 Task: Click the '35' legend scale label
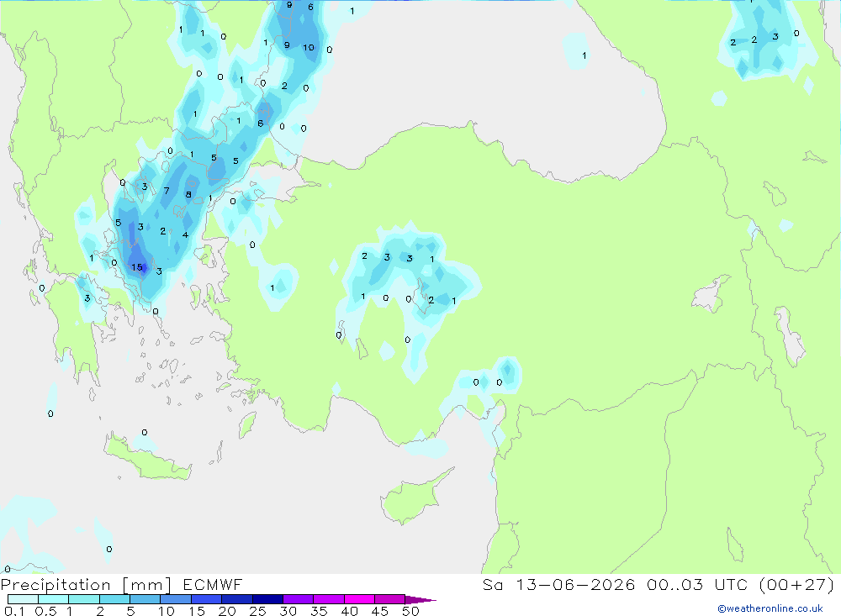point(319,611)
